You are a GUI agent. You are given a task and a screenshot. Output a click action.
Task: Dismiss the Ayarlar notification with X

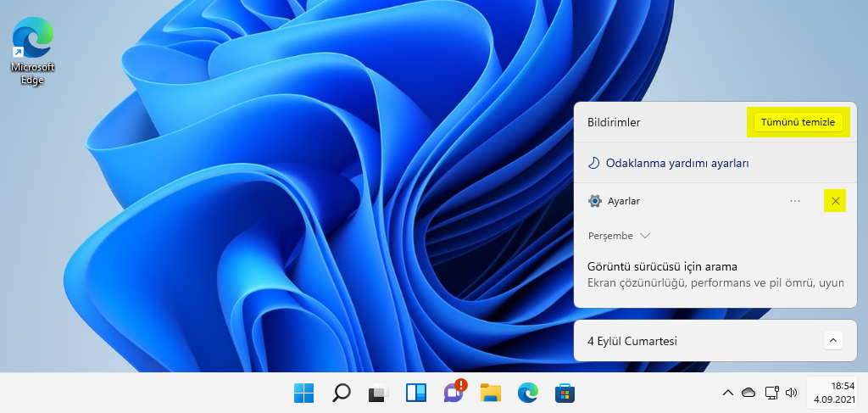click(x=835, y=201)
